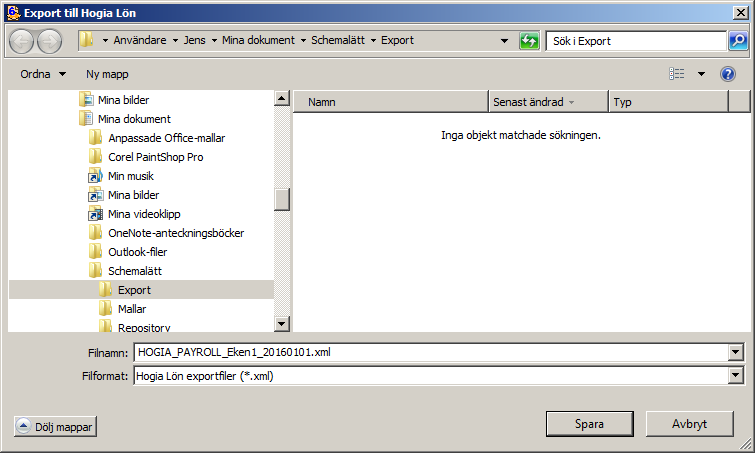The height and width of the screenshot is (453, 755).
Task: Click the search magnifier icon
Action: click(x=738, y=41)
